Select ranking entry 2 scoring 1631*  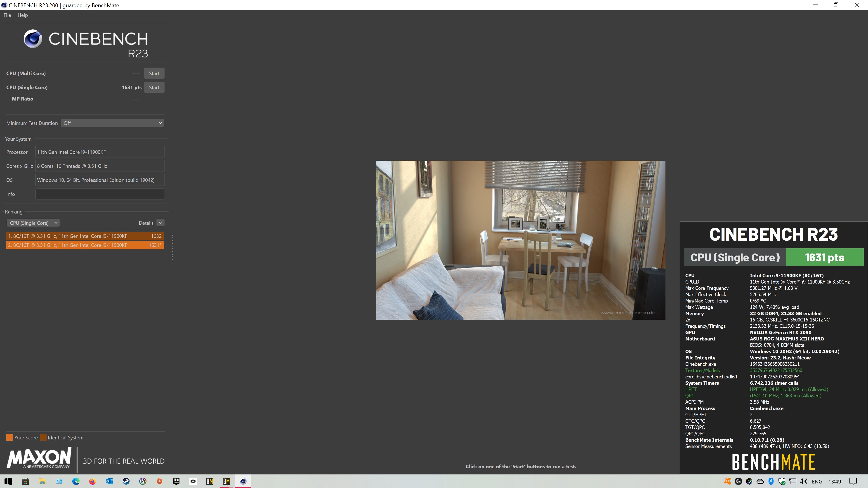coord(85,245)
